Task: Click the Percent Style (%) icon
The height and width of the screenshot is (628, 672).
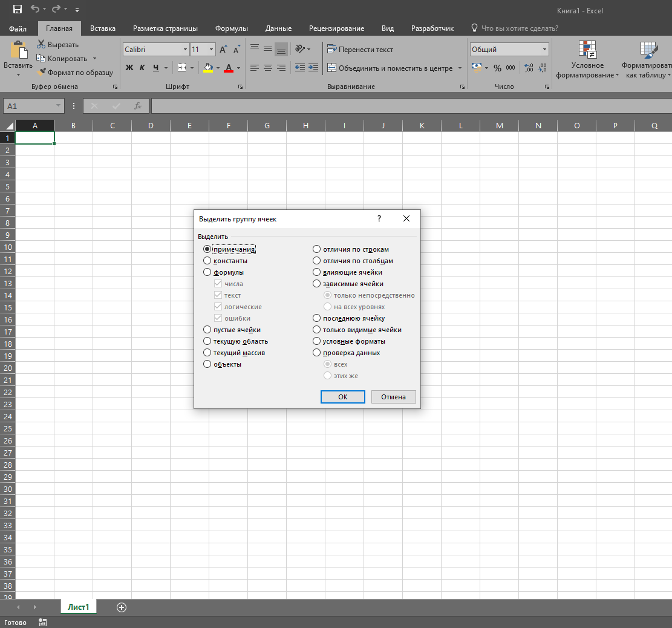Action: coord(497,68)
